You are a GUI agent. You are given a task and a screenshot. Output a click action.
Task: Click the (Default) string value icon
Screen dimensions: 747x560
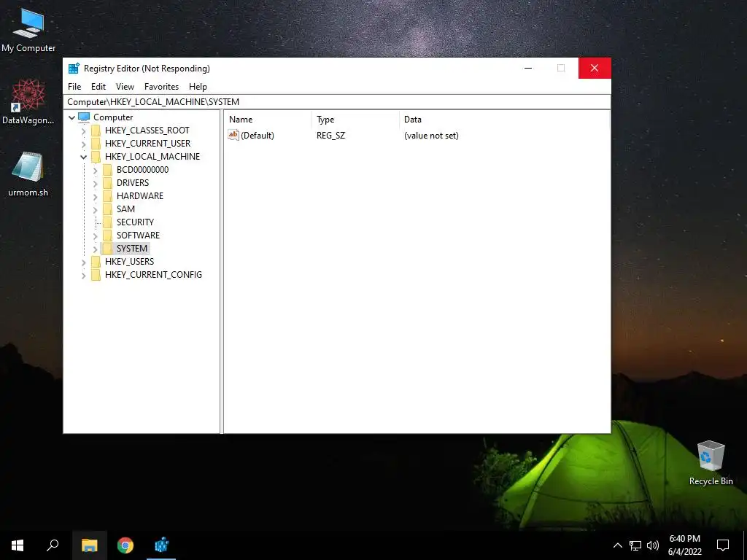pos(233,135)
